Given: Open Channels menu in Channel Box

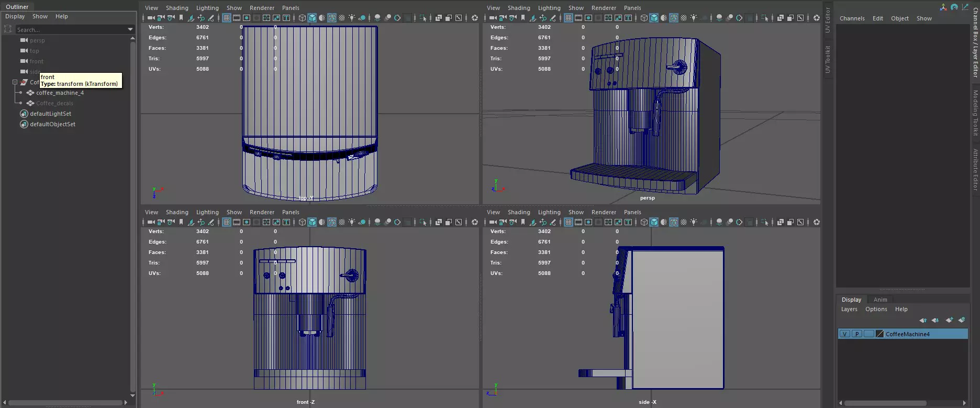Looking at the screenshot, I should [852, 18].
